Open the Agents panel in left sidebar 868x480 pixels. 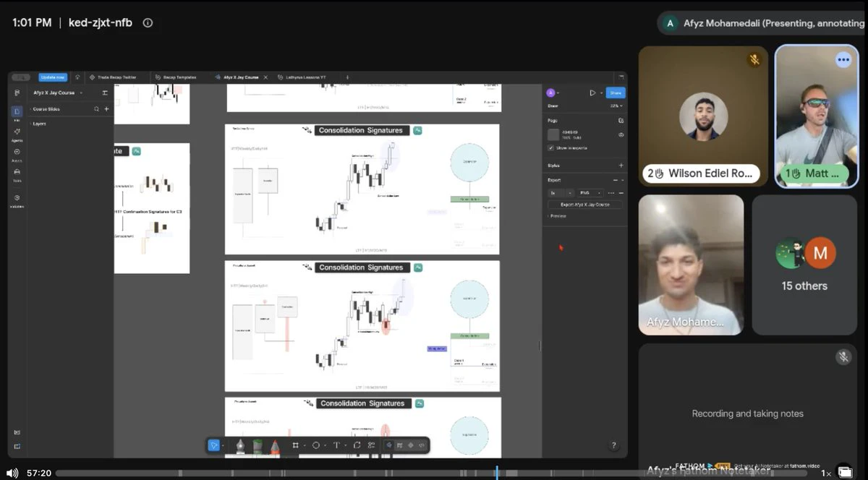[17, 134]
